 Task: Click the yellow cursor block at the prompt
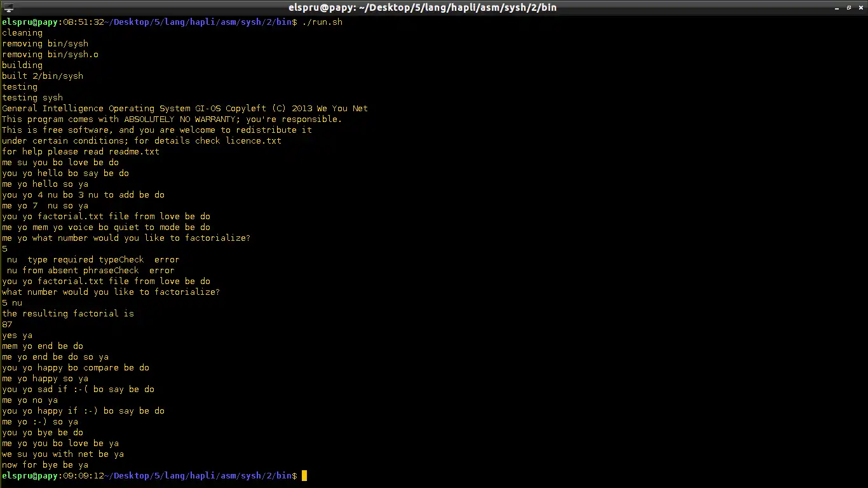(304, 476)
